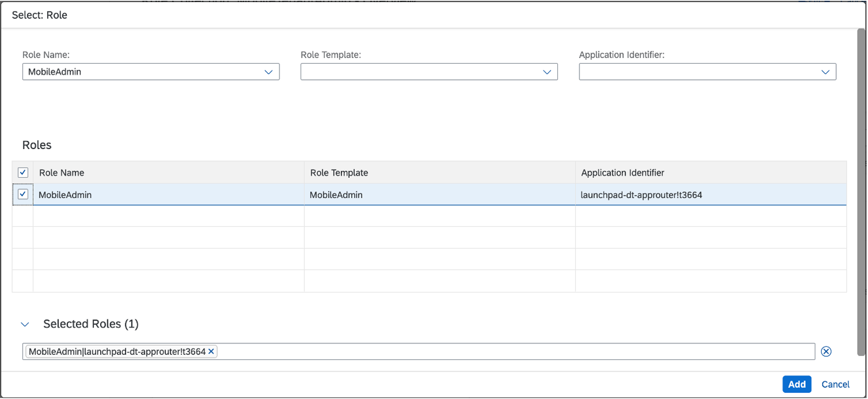
Task: Uncheck the select-all checkbox in the table header
Action: point(23,173)
